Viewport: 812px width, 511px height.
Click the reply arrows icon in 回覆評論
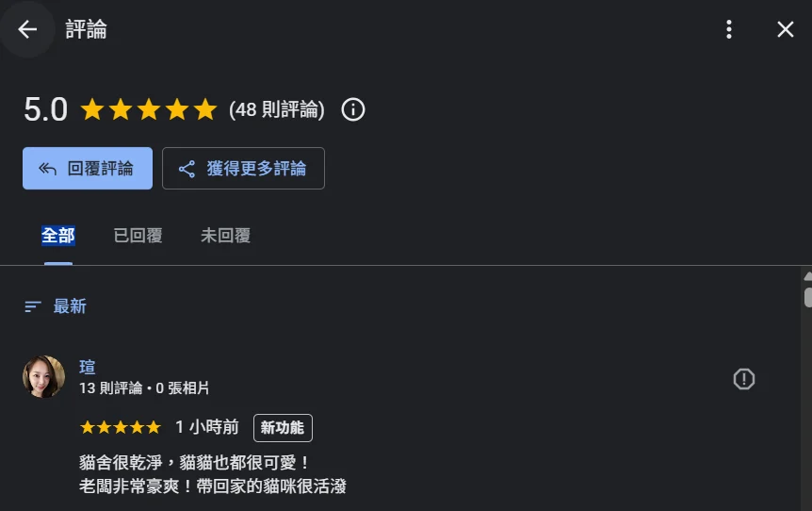click(48, 169)
